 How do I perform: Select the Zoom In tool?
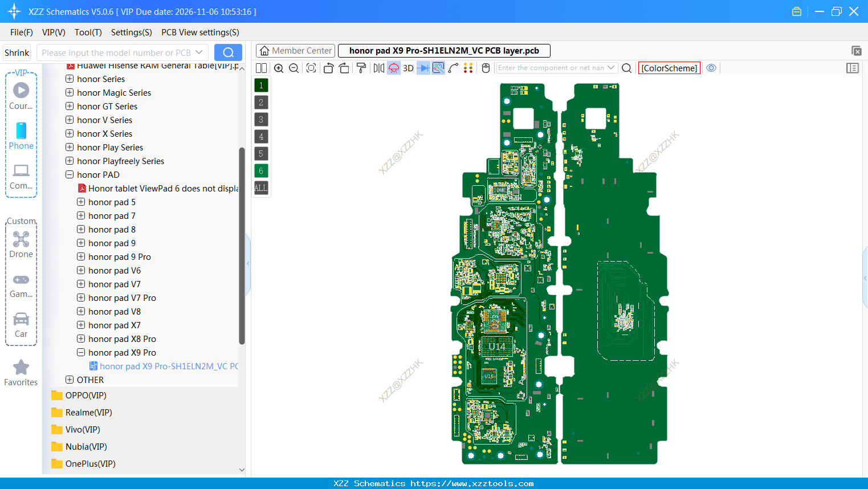click(279, 68)
